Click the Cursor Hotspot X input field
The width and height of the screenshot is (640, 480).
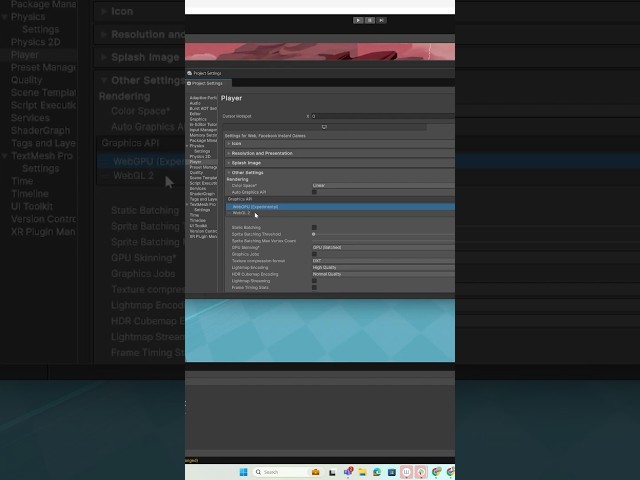click(383, 116)
